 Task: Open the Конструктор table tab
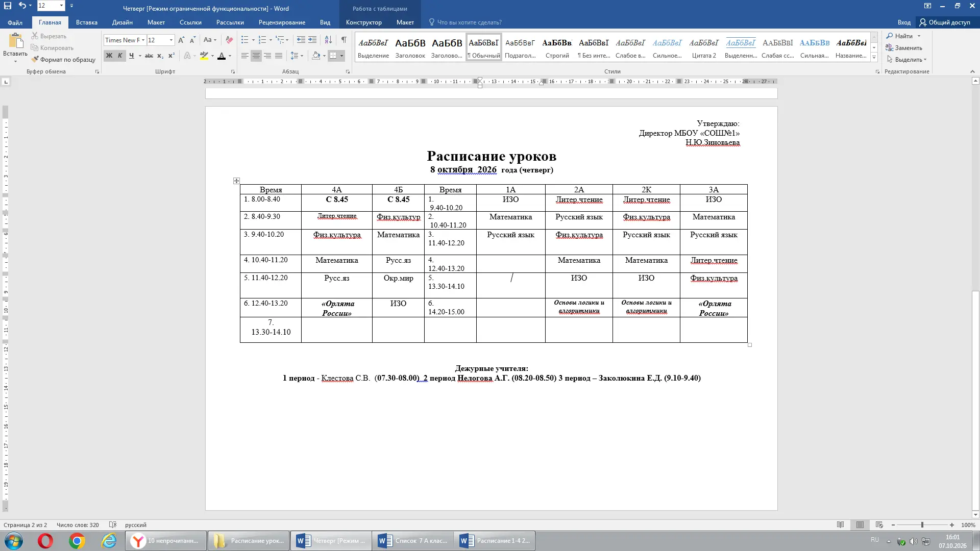[363, 22]
